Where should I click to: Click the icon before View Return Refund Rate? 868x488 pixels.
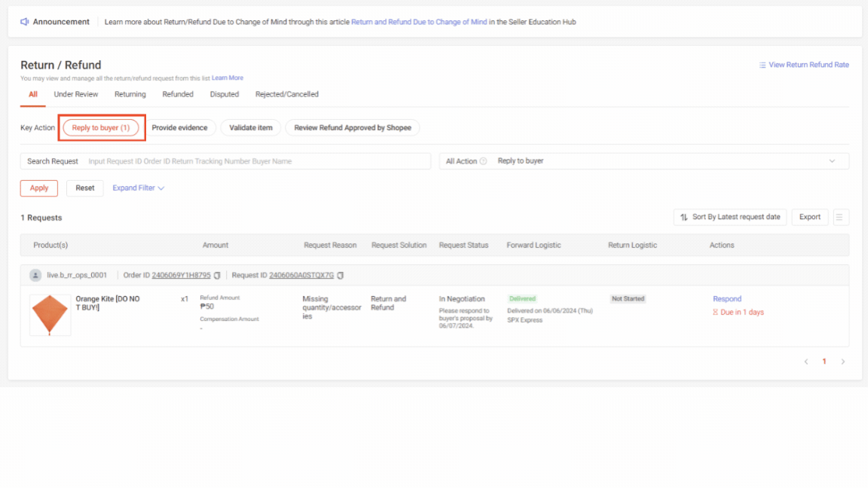764,64
